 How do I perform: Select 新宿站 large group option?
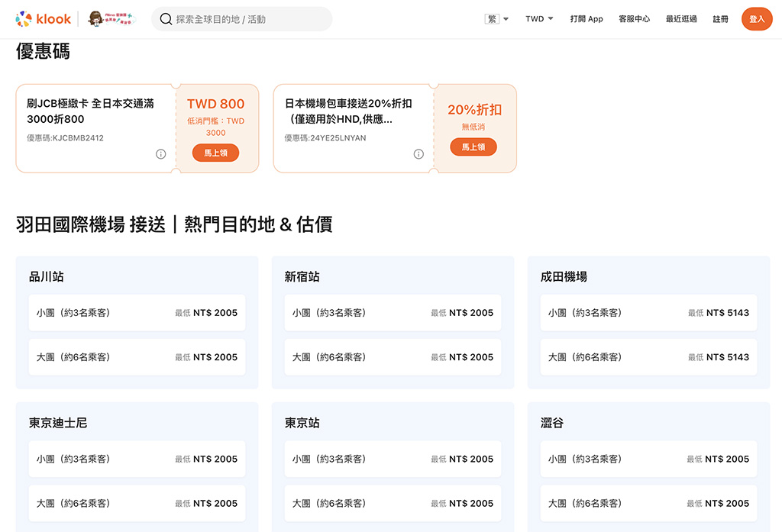(x=393, y=357)
